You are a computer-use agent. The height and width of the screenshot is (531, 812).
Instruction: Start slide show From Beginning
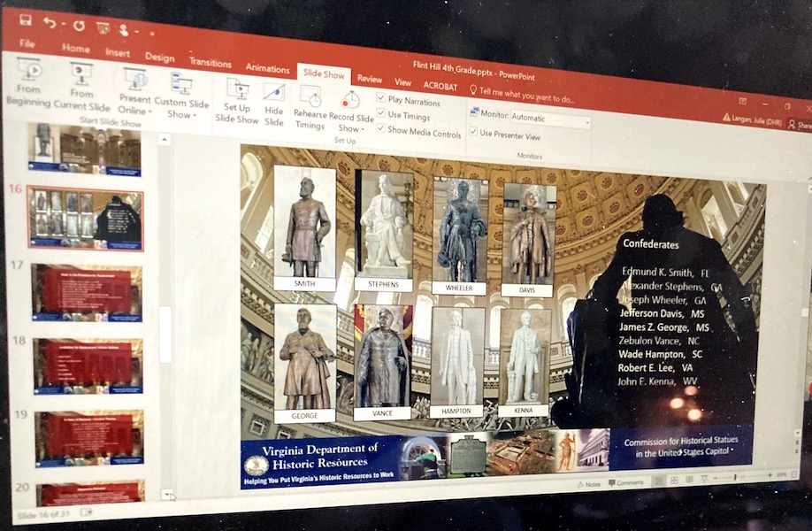[x=28, y=83]
